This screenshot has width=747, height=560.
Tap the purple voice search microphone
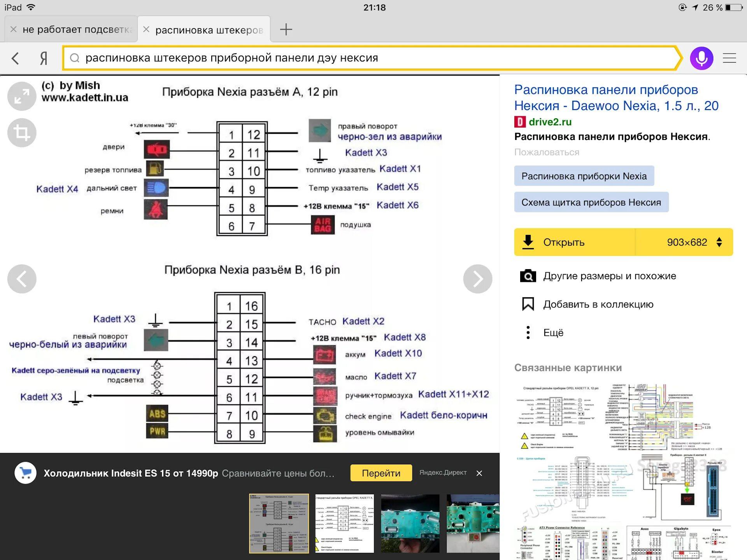tap(701, 58)
